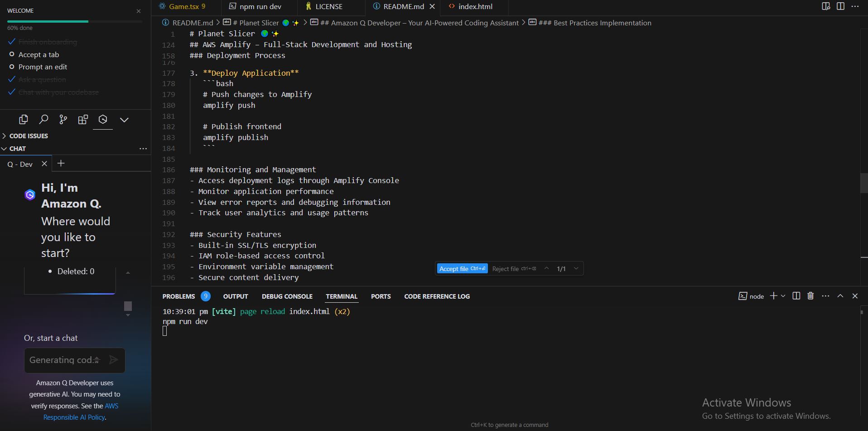
Task: Switch to the index.html tab
Action: tap(474, 6)
